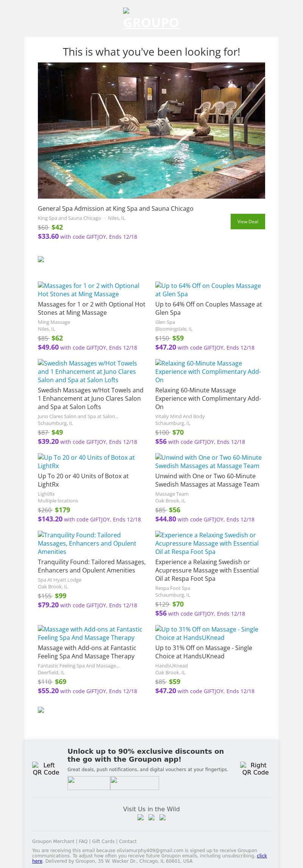Open the first social media icon
Viewport: 303px width, 868px height.
(141, 817)
